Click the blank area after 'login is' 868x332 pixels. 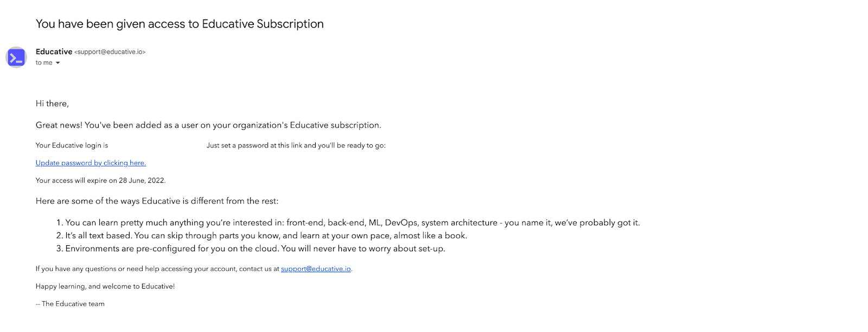click(x=157, y=145)
